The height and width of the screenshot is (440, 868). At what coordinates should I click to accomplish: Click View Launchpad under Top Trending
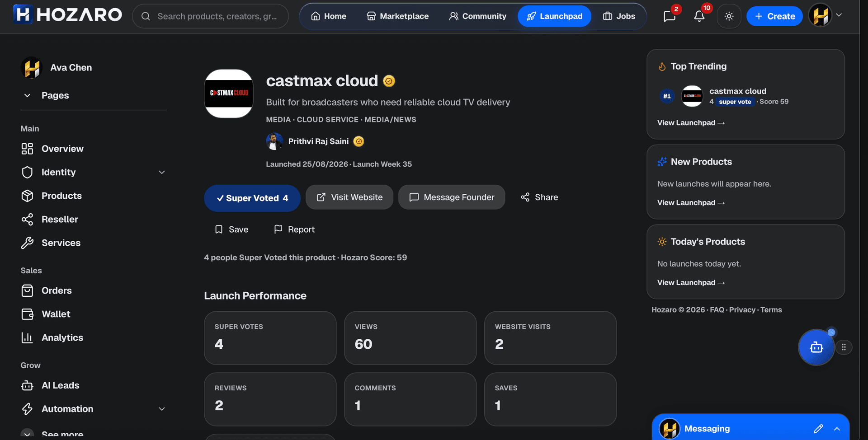[691, 123]
